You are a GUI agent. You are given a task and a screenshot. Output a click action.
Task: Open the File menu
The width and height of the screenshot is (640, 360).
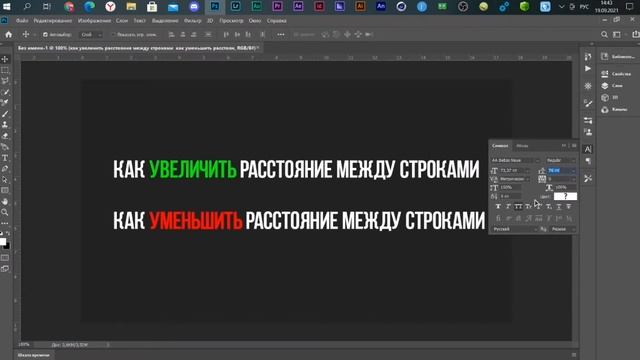click(x=22, y=20)
